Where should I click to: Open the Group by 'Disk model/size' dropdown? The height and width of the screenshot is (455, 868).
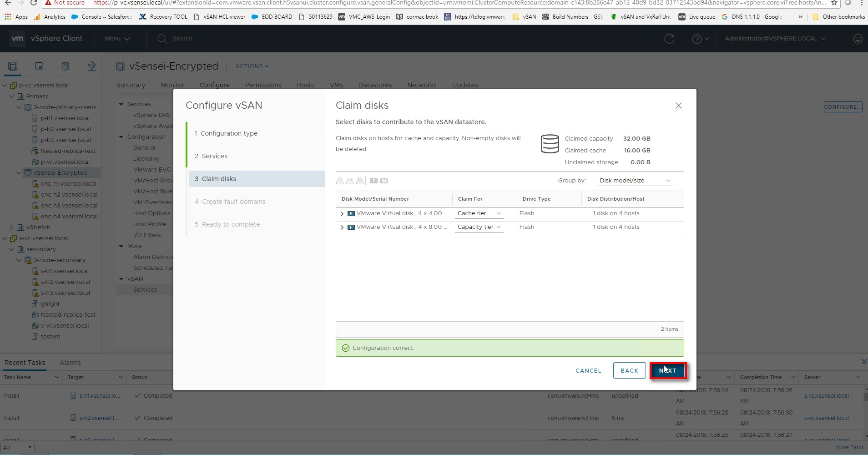635,181
